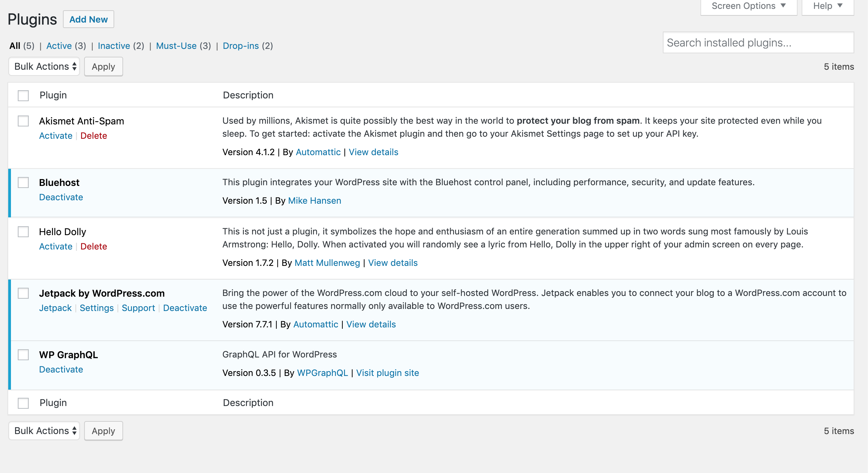
Task: Open Automattic author link for Akismet
Action: click(318, 152)
